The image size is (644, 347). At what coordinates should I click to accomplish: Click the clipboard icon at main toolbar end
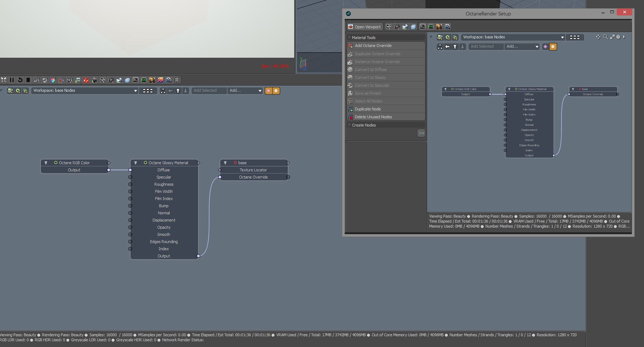tap(177, 80)
